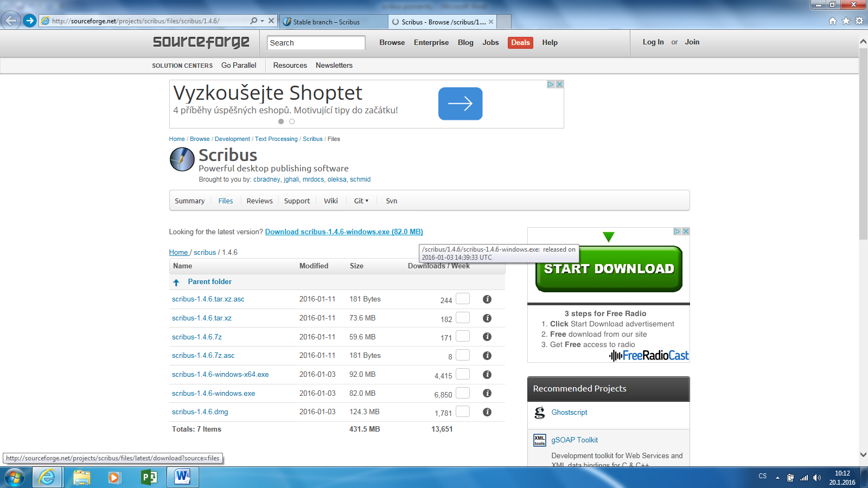Click the downloads box for scribus-1.4.6.dmg
Image resolution: width=868 pixels, height=488 pixels.
point(463,411)
